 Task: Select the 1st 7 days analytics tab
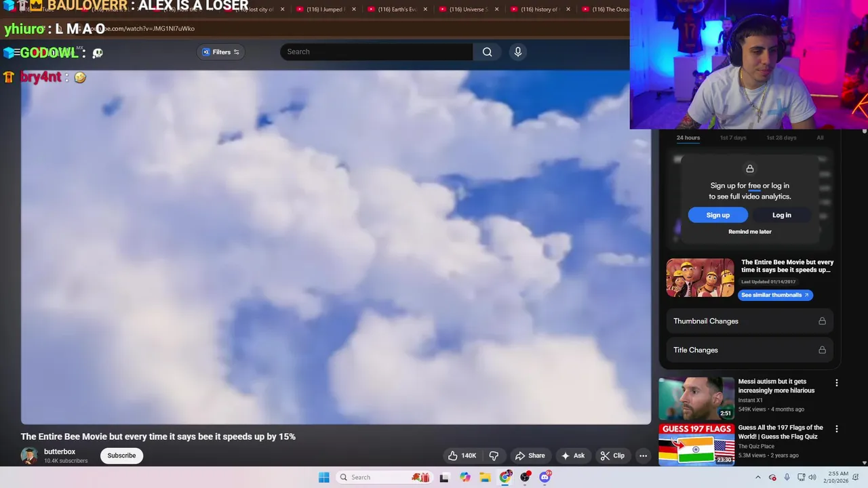(733, 138)
